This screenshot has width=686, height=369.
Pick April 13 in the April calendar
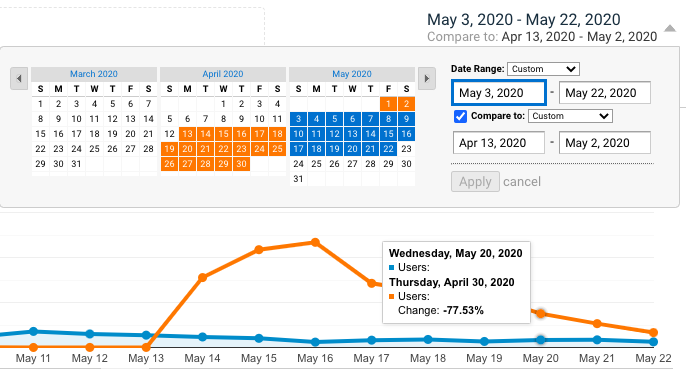(187, 134)
